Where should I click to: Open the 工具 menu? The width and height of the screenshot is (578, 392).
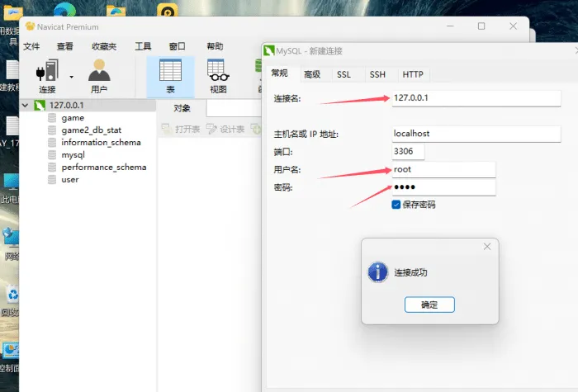point(143,46)
